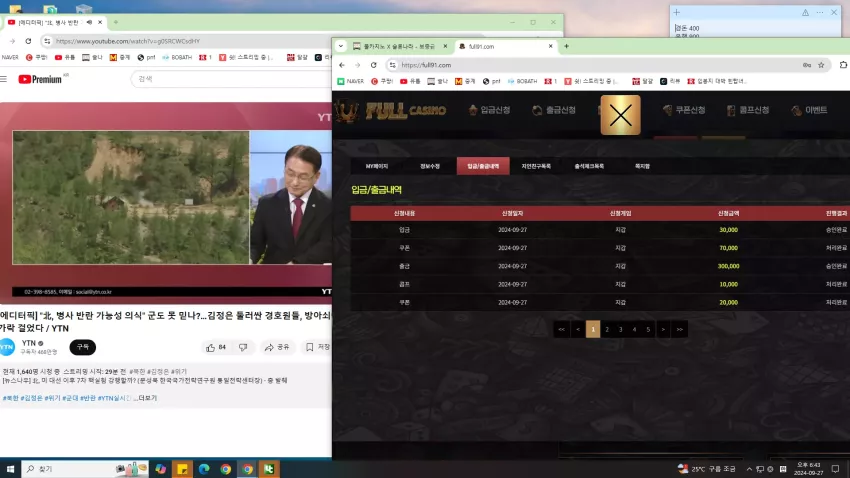This screenshot has width=850, height=478.
Task: Mute the YouTube tab audio icon
Action: coord(89,22)
